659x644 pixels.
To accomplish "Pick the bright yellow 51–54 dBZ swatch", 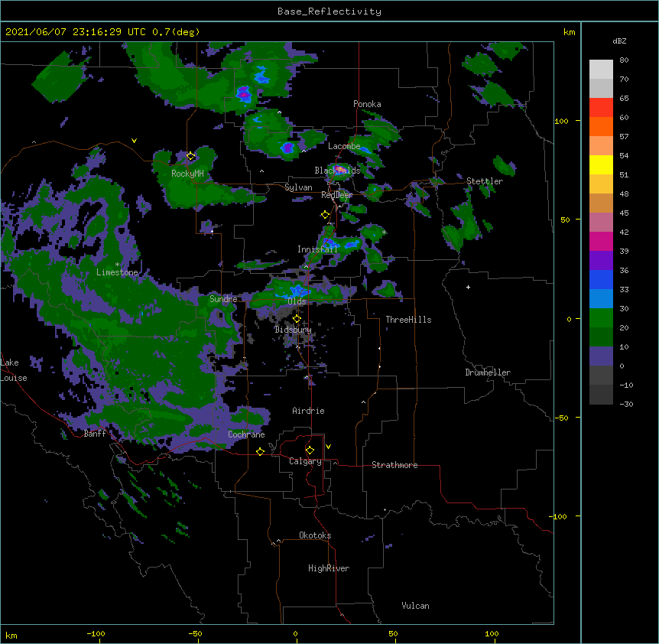I will (601, 164).
